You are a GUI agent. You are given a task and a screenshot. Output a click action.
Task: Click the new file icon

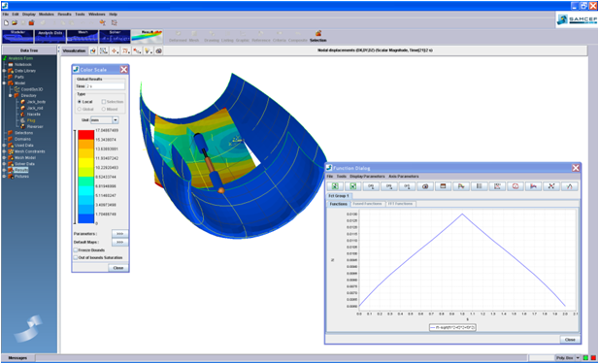pyautogui.click(x=6, y=23)
